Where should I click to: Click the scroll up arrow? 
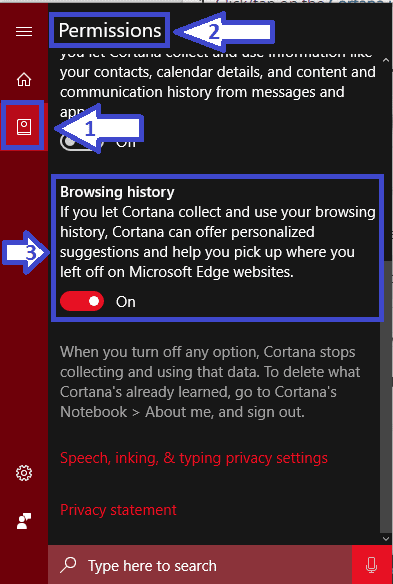[x=386, y=60]
